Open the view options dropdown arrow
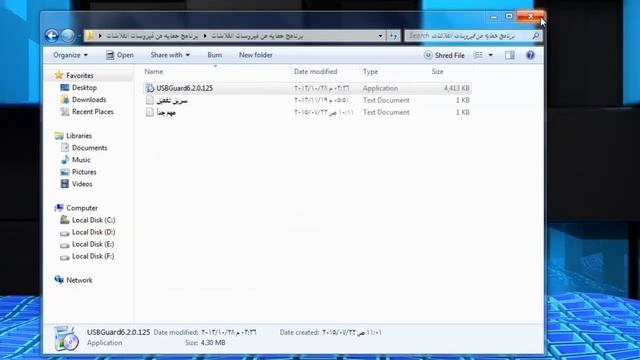Screen dimensions: 640x360 [x=491, y=55]
